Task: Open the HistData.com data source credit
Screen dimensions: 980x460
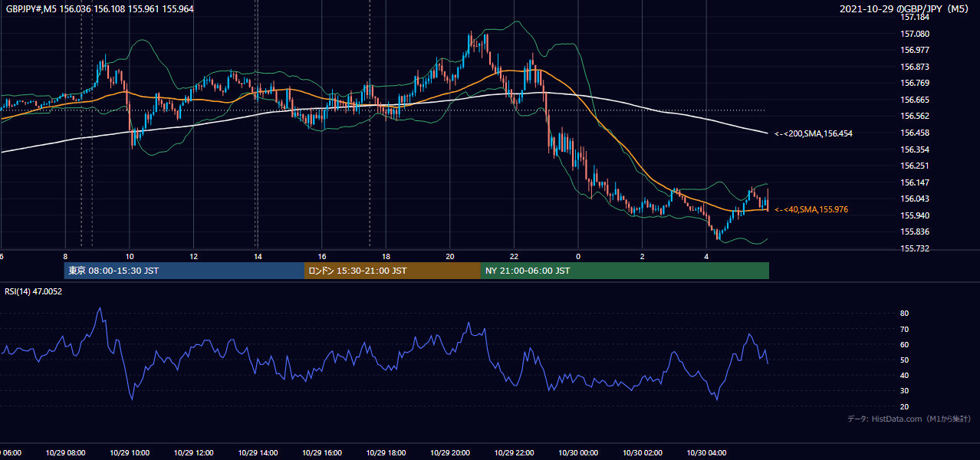Action: tap(909, 419)
